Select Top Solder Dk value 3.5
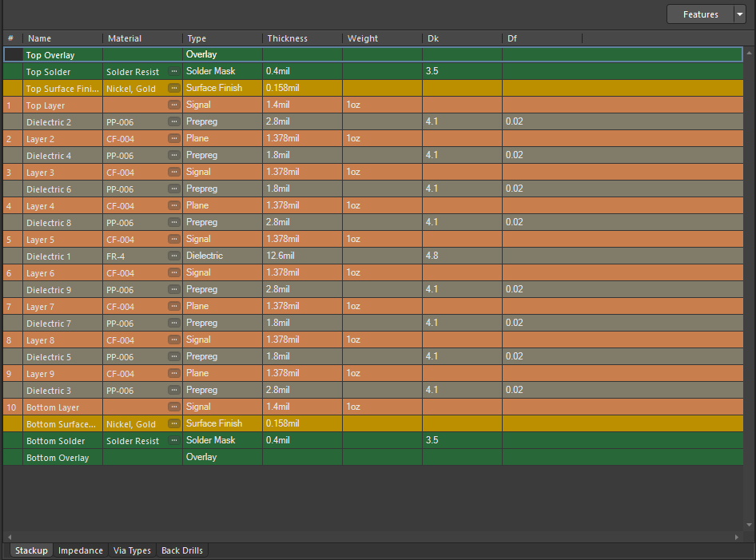This screenshot has width=756, height=560. pos(462,71)
